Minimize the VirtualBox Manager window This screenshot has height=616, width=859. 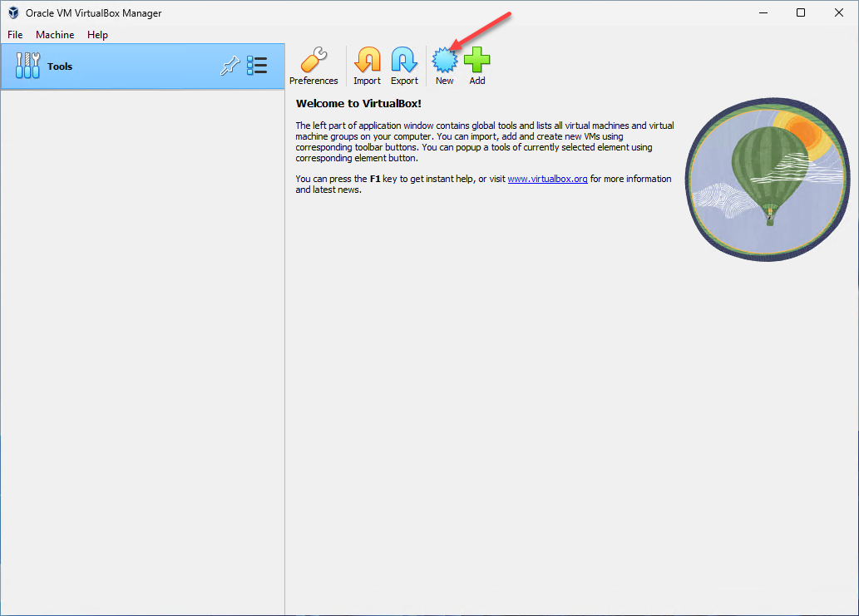point(763,12)
